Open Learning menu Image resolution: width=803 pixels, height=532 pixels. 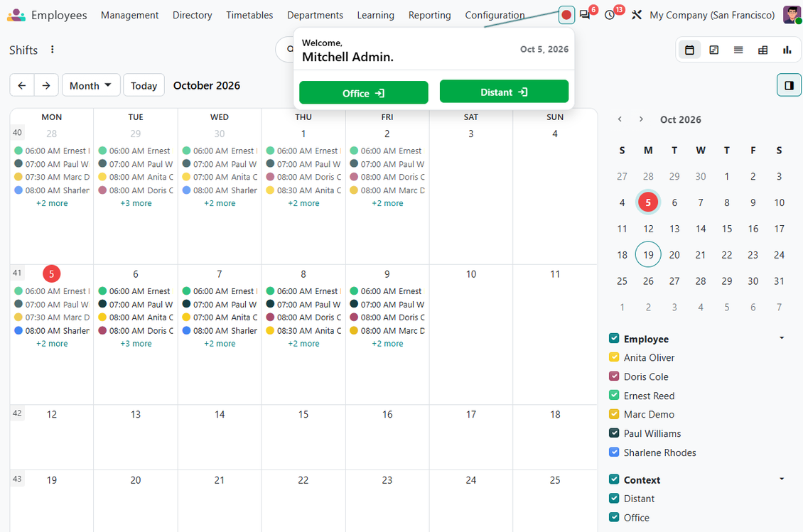click(375, 15)
